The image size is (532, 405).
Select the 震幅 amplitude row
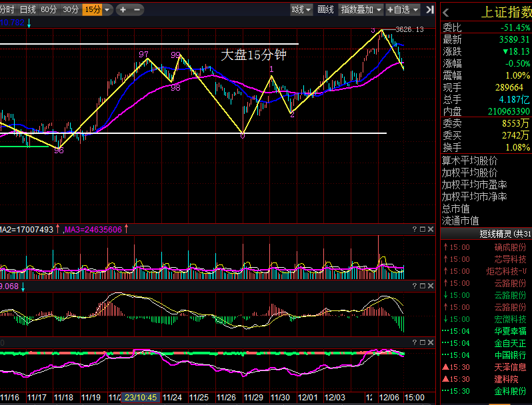486,75
